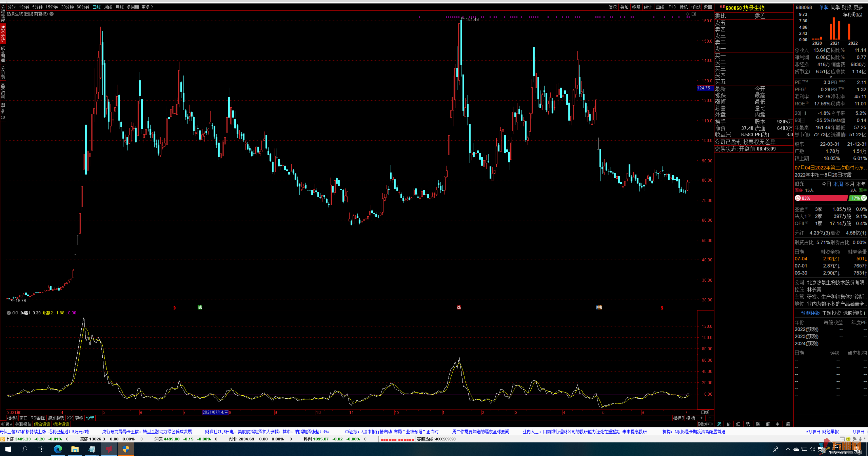Expand the 侧边栏 sidebar toggle
The height and width of the screenshot is (456, 868).
[705, 424]
